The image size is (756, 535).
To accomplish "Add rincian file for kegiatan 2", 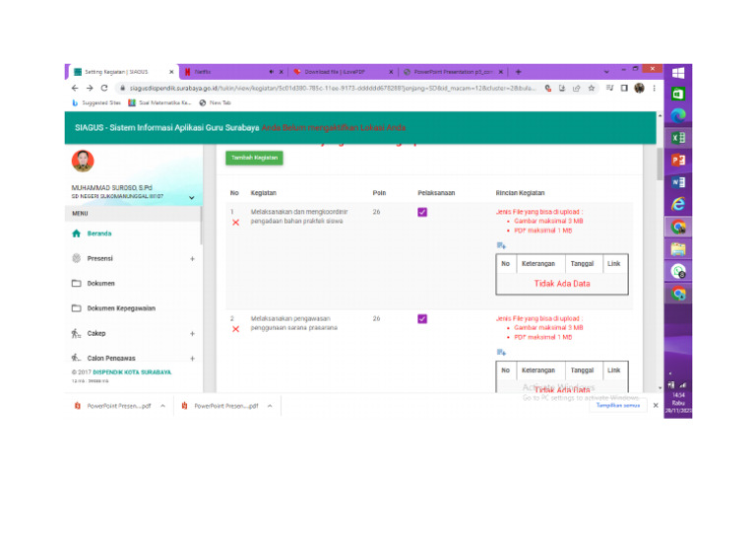I will point(501,352).
